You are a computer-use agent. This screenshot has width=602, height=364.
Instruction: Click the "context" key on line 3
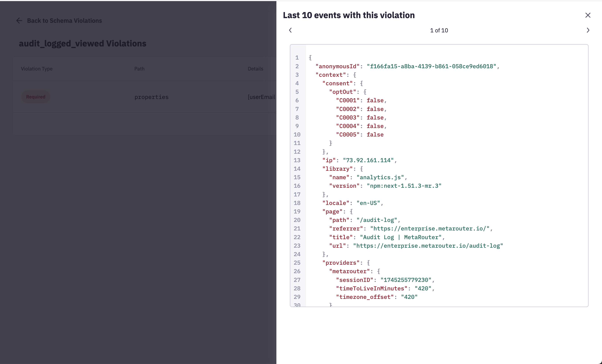coord(331,75)
